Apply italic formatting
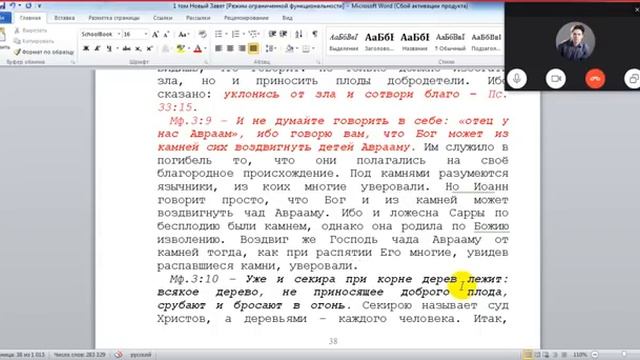This screenshot has height=360, width=640. [97, 49]
